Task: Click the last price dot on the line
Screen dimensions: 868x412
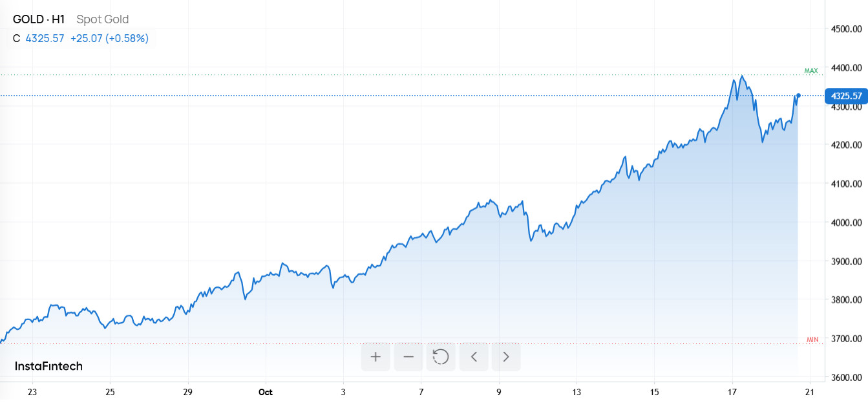Action: tap(798, 96)
